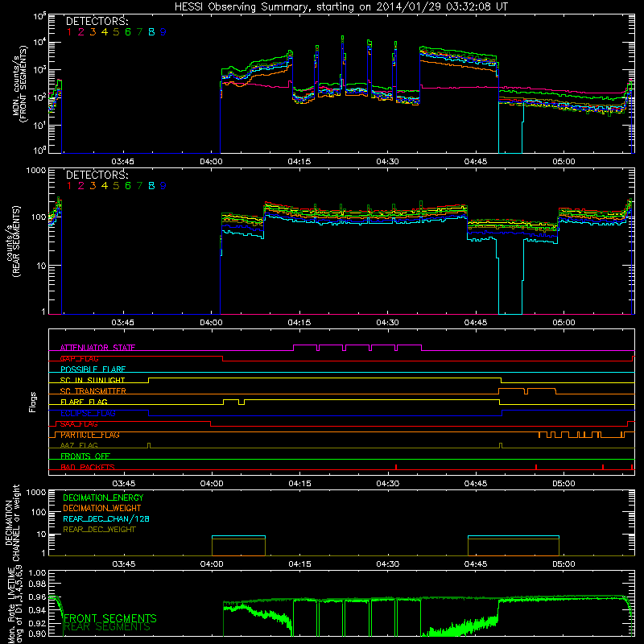The image size is (644, 644).
Task: Click DETECTORS: label in front segments plot
Action: [97, 21]
